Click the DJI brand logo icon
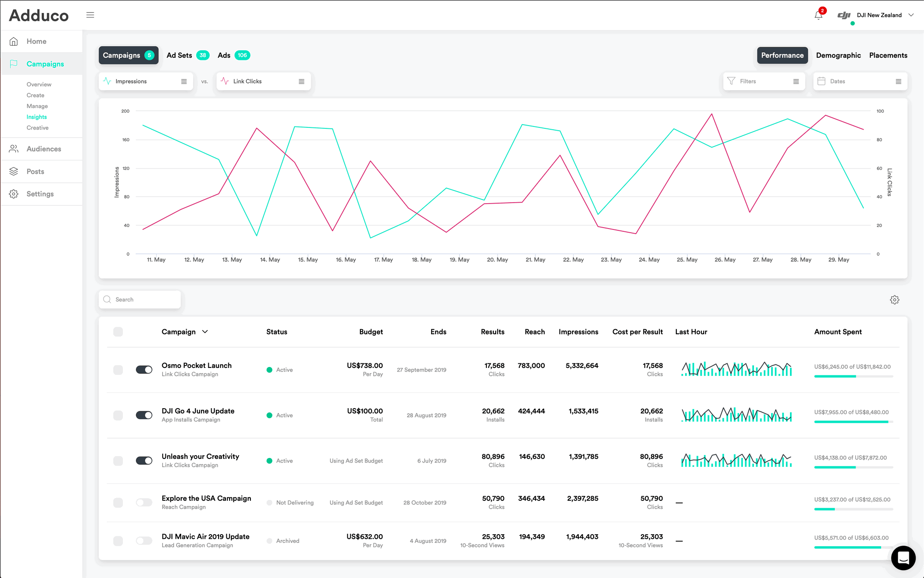Image resolution: width=924 pixels, height=578 pixels. pos(844,15)
